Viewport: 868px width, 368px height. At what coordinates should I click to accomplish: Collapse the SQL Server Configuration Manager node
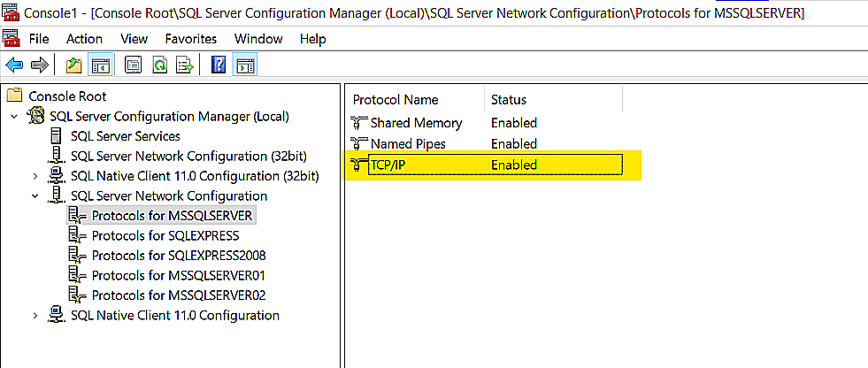tap(14, 117)
